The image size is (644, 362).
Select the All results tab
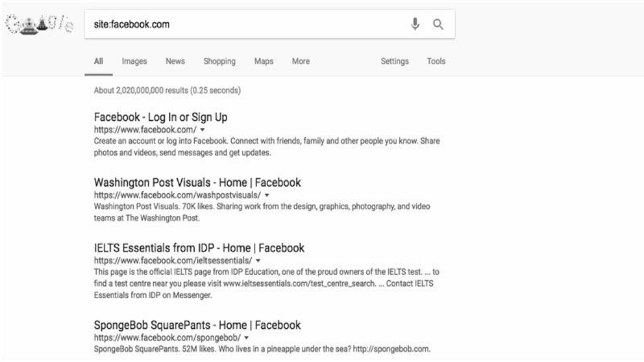tap(99, 61)
